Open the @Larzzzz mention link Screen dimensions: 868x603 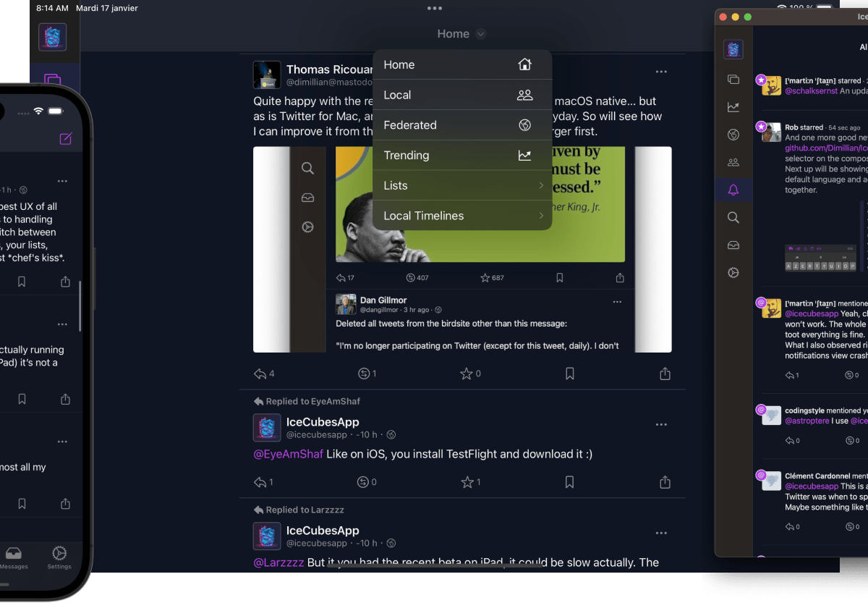[278, 562]
